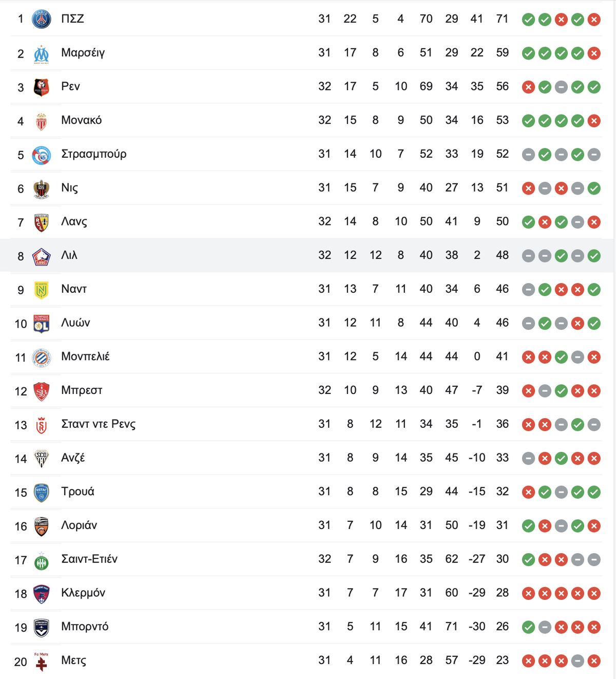Viewport: 616px width, 679px height.
Task: Click the Λυών team crest
Action: 42,323
